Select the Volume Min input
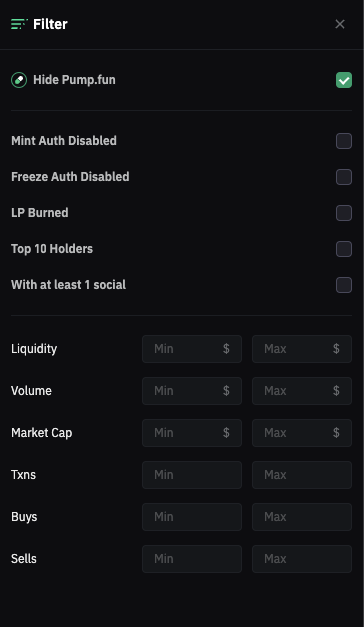364x627 pixels. [192, 391]
